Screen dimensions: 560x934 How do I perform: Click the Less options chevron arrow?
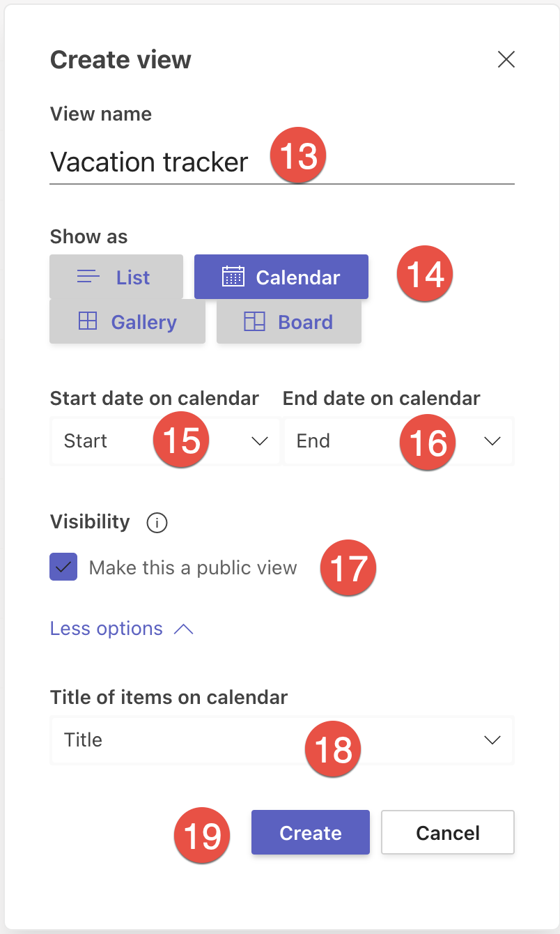(183, 629)
